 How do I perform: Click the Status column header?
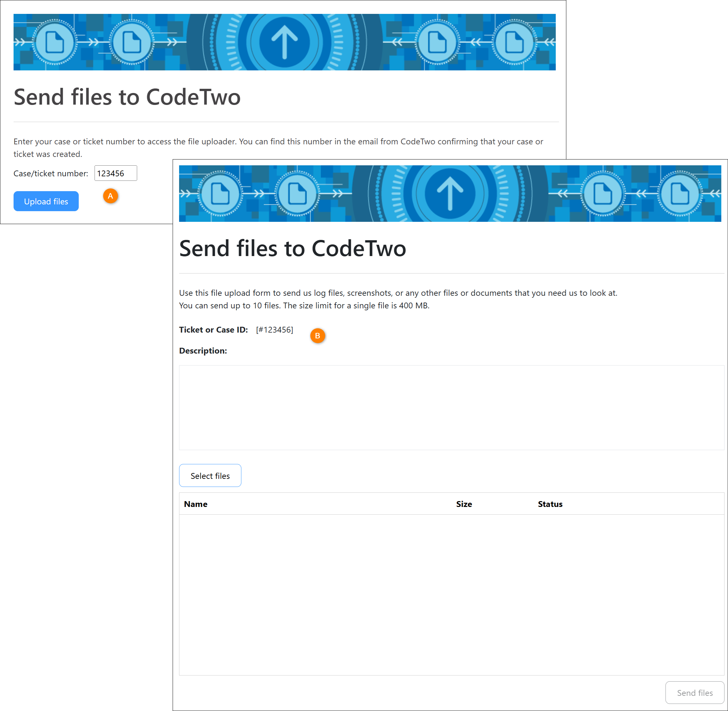tap(550, 504)
